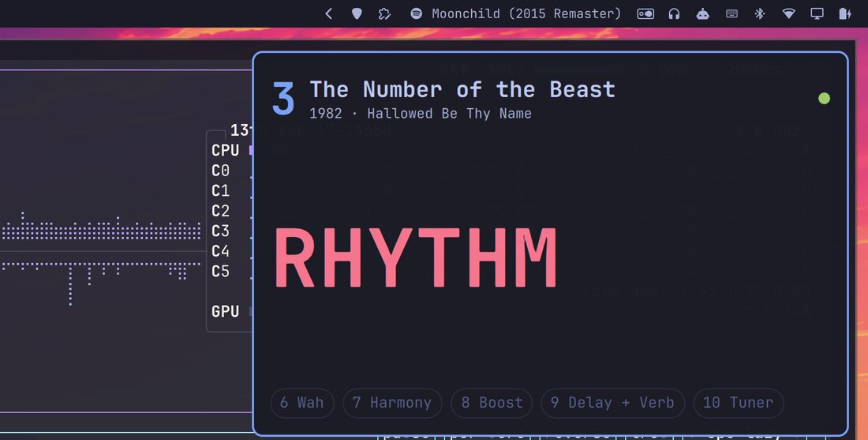Viewport: 868px width, 440px height.
Task: Click the large RHYTHM preset name
Action: pos(416,258)
